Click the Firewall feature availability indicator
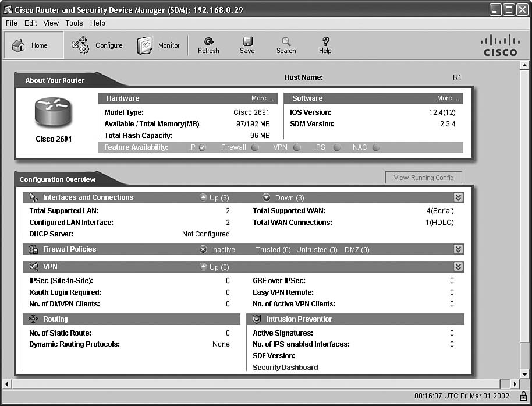The width and height of the screenshot is (532, 406). pos(255,147)
